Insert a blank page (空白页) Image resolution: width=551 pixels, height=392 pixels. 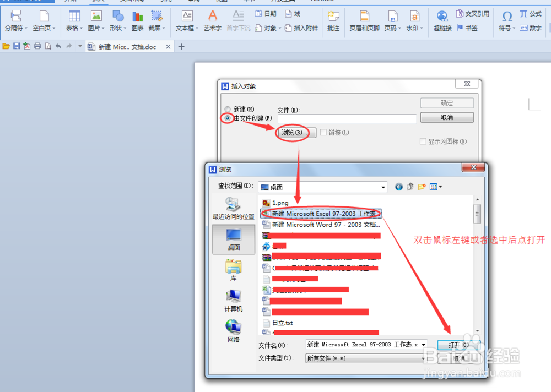pyautogui.click(x=44, y=20)
